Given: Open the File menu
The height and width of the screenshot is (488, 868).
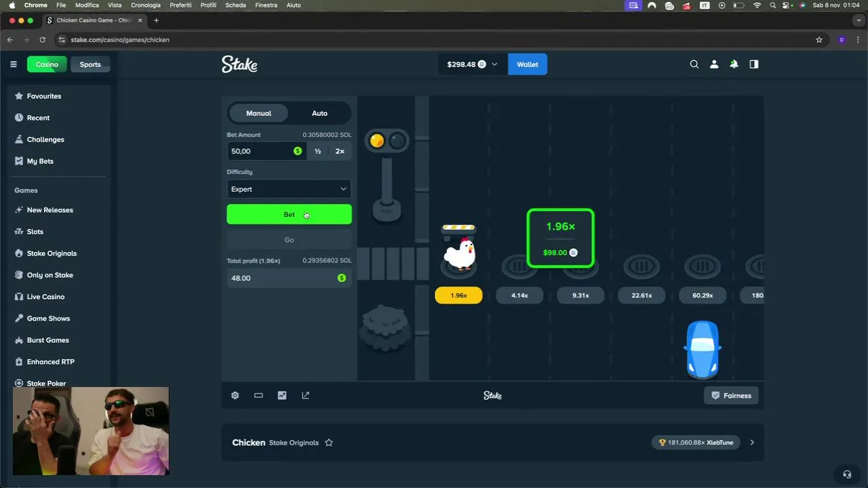Looking at the screenshot, I should click(x=61, y=5).
